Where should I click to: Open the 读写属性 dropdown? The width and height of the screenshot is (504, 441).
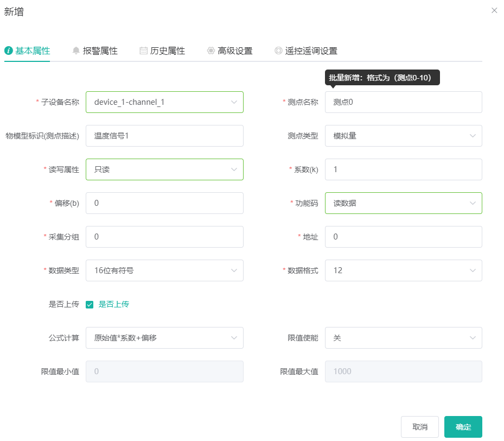(x=164, y=169)
